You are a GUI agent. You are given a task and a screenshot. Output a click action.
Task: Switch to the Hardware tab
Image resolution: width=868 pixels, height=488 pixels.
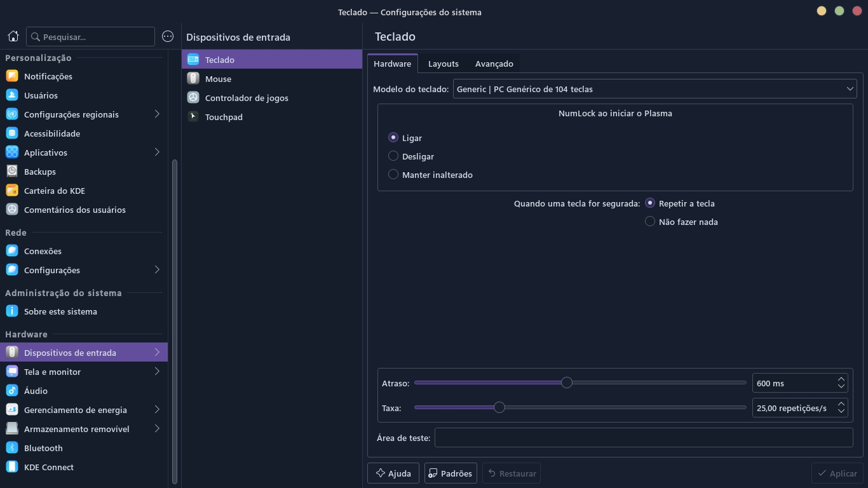pyautogui.click(x=392, y=64)
